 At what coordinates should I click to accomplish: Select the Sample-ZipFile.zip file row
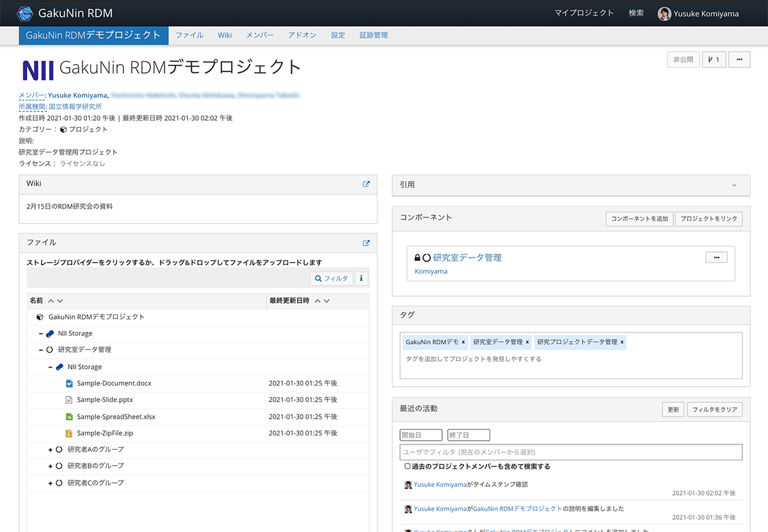(x=198, y=434)
